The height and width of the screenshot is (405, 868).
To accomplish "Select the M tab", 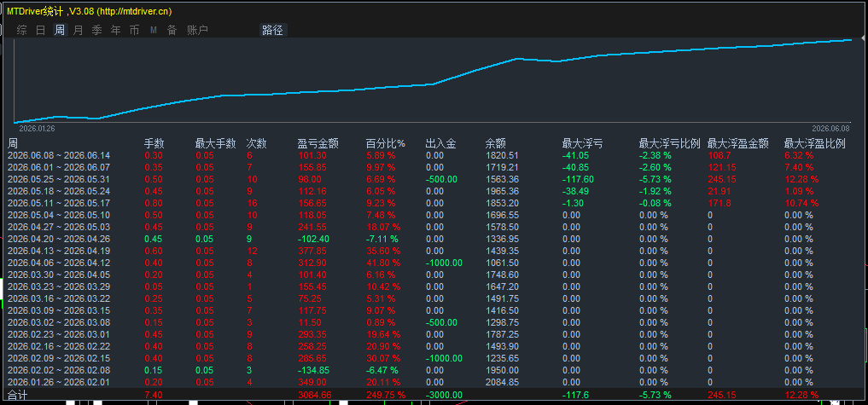I will (x=154, y=31).
